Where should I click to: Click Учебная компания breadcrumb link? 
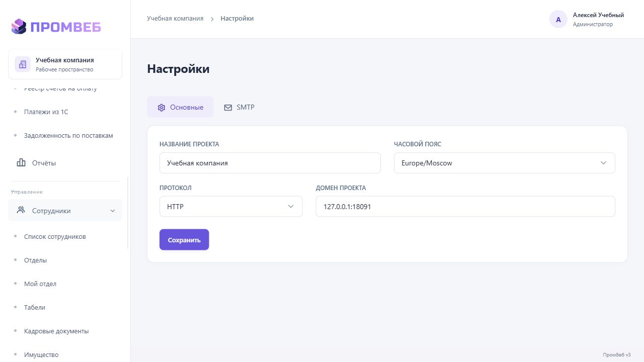(x=175, y=19)
